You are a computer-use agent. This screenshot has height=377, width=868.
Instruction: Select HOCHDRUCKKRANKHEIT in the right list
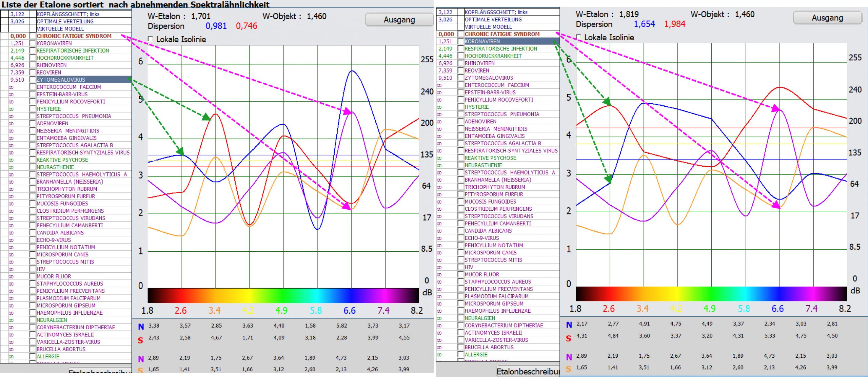493,56
